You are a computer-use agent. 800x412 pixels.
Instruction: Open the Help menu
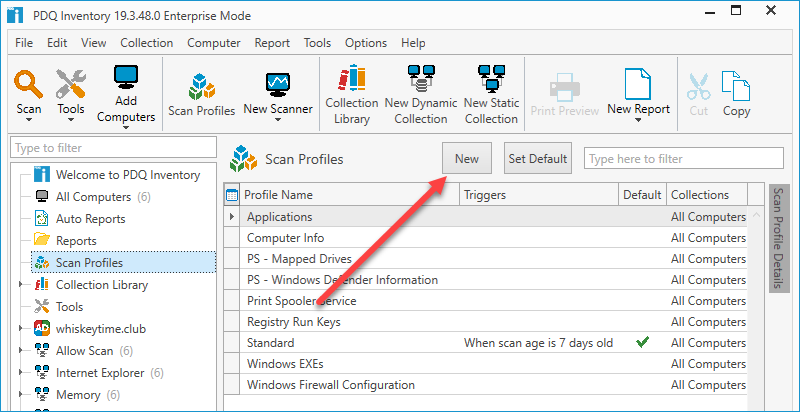(413, 43)
